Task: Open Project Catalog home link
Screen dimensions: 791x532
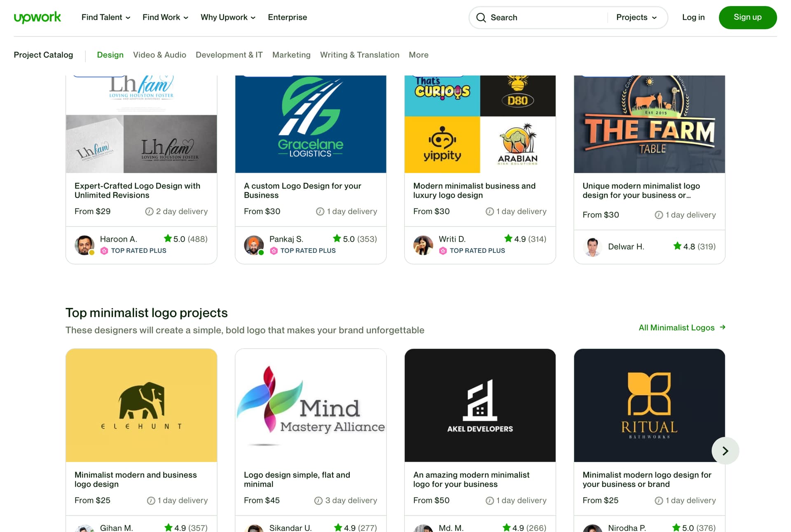Action: coord(43,55)
